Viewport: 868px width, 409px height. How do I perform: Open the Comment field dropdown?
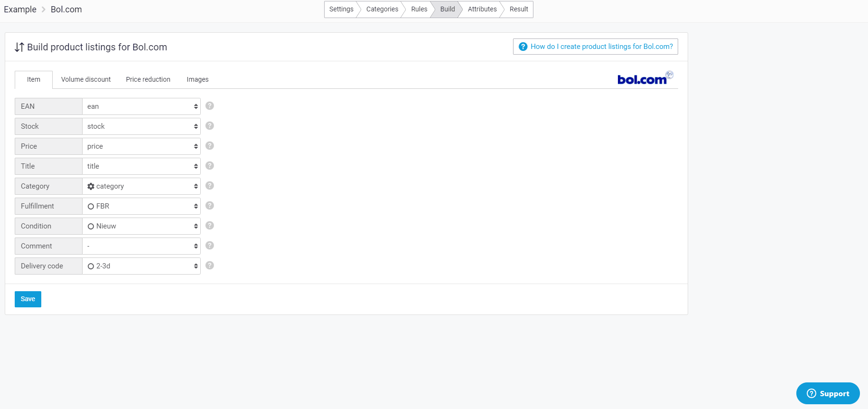click(141, 246)
